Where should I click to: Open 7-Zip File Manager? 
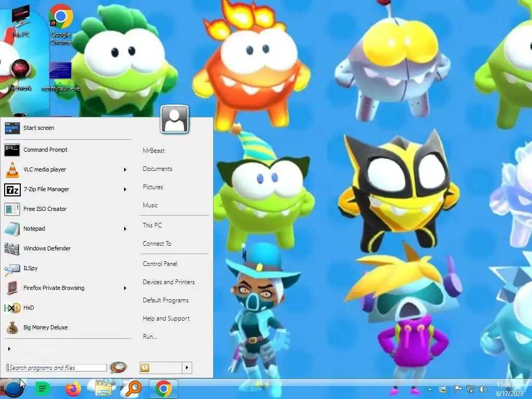67,189
